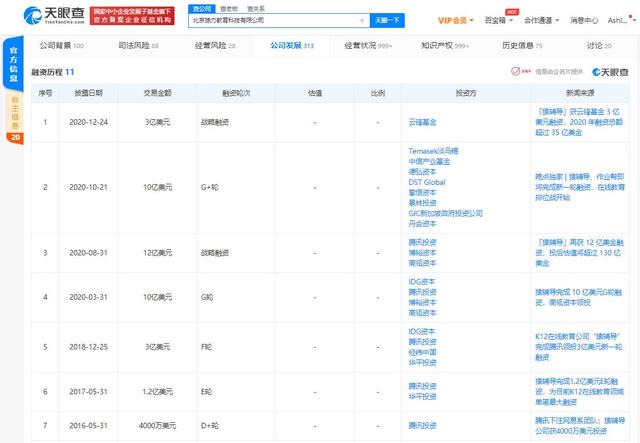Image resolution: width=640 pixels, height=443 pixels.
Task: Open news link about the 10亿美元G轮 funding
Action: (578, 297)
